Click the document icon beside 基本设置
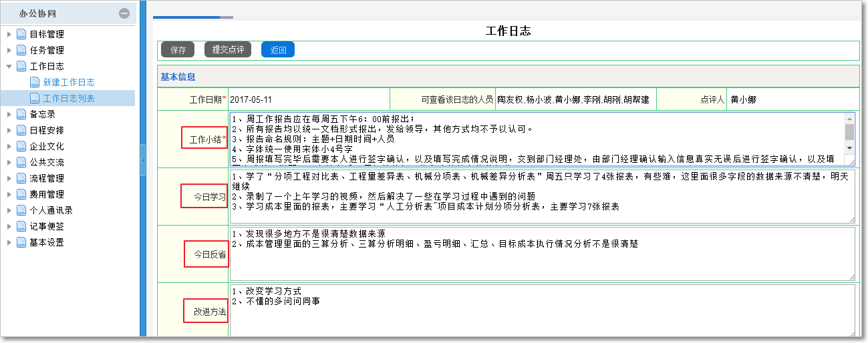The image size is (868, 343). [x=21, y=242]
